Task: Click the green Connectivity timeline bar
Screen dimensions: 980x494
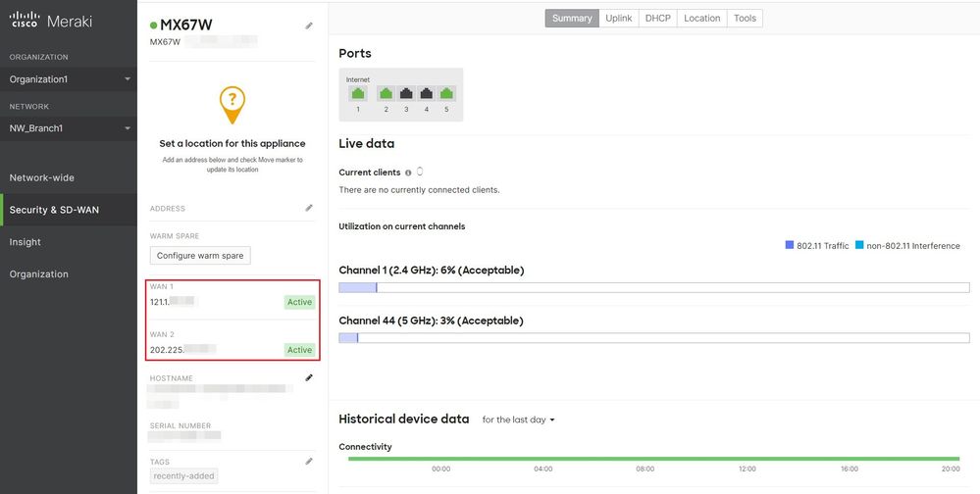Action: coord(653,458)
